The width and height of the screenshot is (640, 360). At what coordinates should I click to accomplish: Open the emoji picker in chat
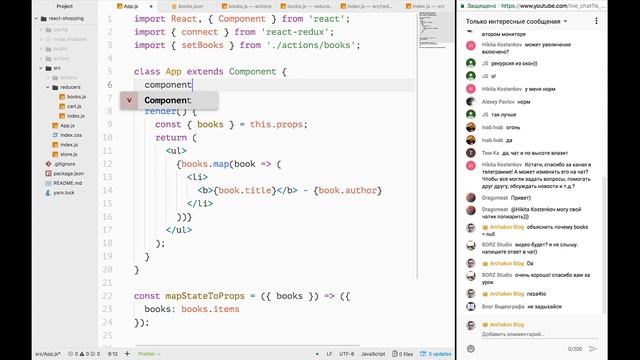pos(471,349)
